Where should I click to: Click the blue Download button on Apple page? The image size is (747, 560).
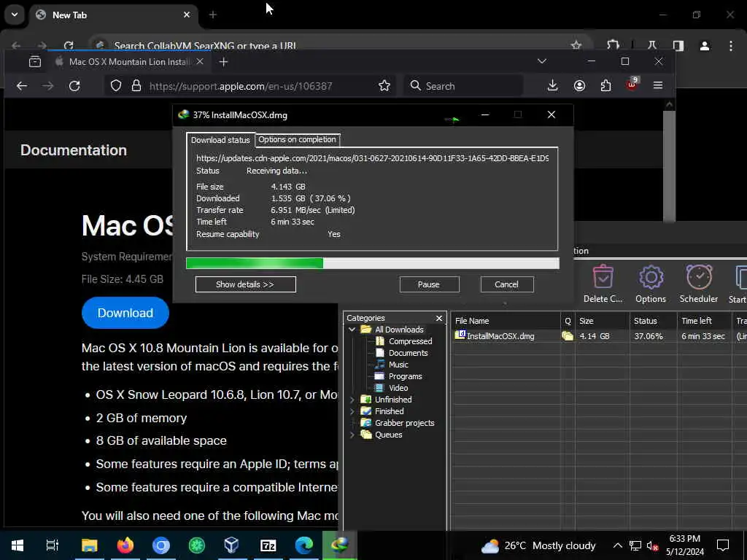(x=125, y=313)
